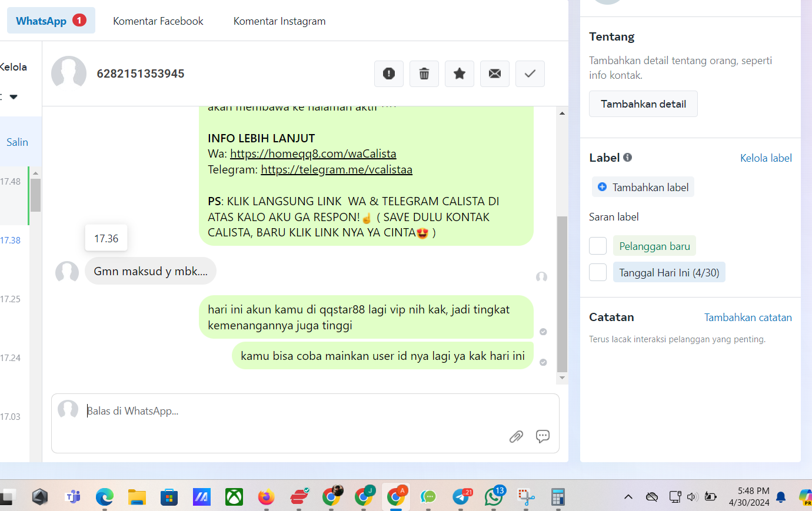Open Telegram with 21 badge in taskbar
The height and width of the screenshot is (511, 812).
click(461, 497)
